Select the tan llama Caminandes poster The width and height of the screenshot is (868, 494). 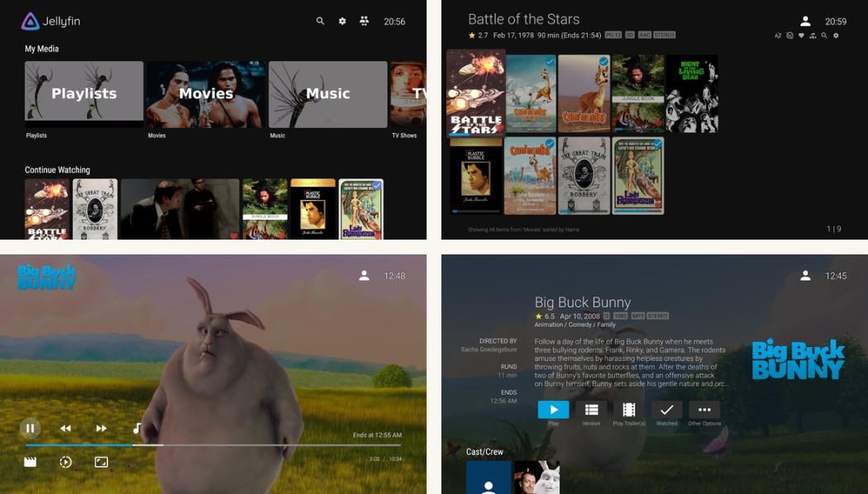584,93
